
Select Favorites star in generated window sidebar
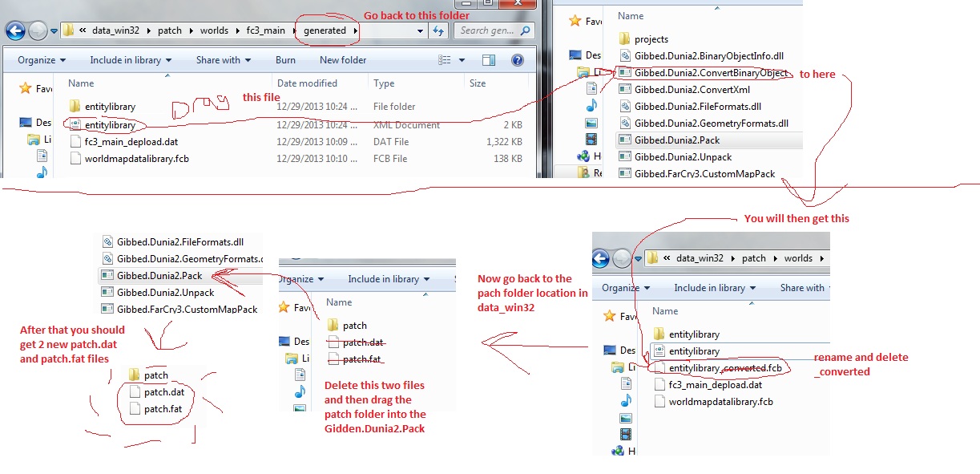pyautogui.click(x=26, y=88)
